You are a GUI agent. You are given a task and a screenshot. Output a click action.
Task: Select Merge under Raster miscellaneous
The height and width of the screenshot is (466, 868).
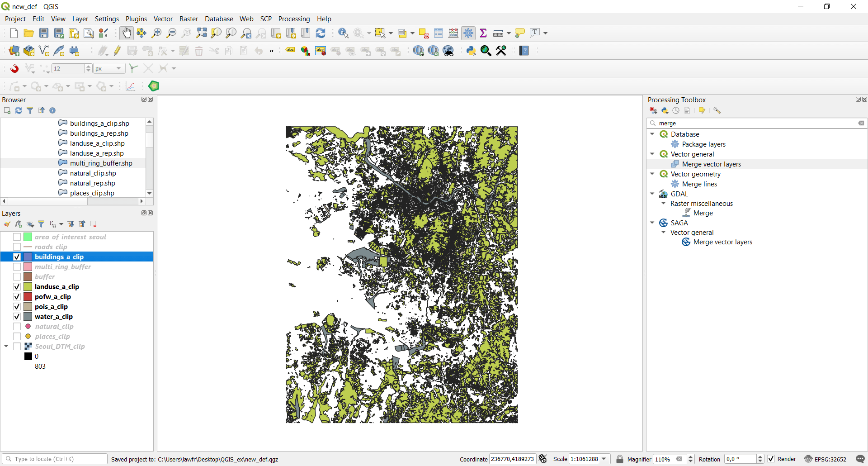click(703, 213)
